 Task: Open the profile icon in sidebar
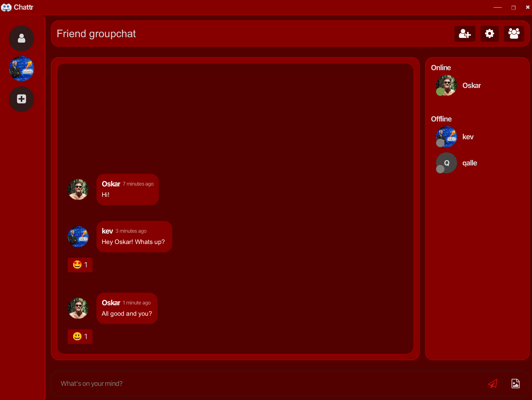(x=21, y=38)
